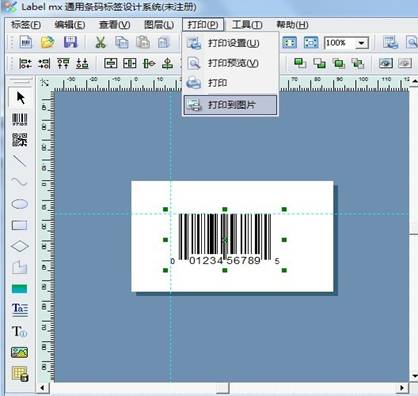The height and width of the screenshot is (396, 418).
Task: Activate the arrow selection pointer tool
Action: coord(21,98)
